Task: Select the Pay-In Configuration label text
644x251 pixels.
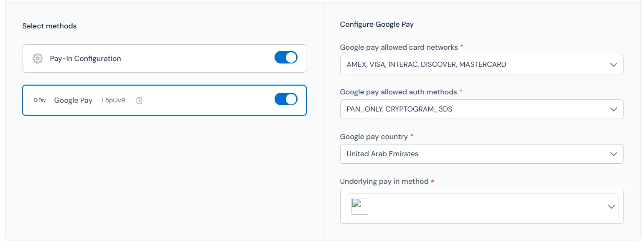Action: click(x=85, y=58)
